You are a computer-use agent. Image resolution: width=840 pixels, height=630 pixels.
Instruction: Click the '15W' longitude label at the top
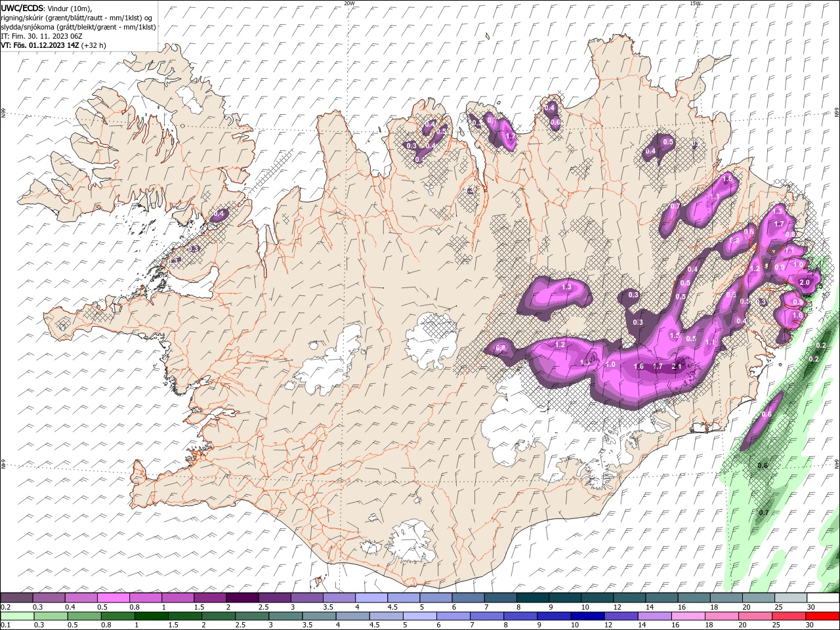coord(695,3)
